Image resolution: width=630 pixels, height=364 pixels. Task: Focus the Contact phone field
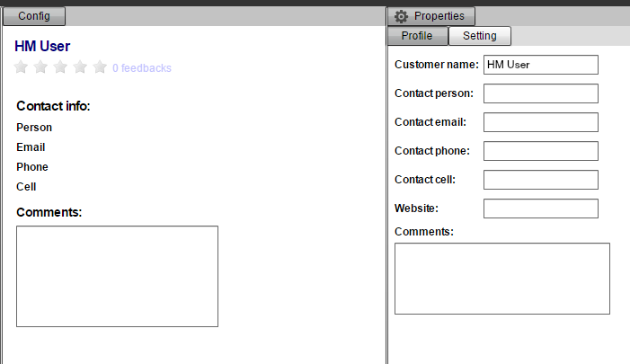(x=540, y=151)
